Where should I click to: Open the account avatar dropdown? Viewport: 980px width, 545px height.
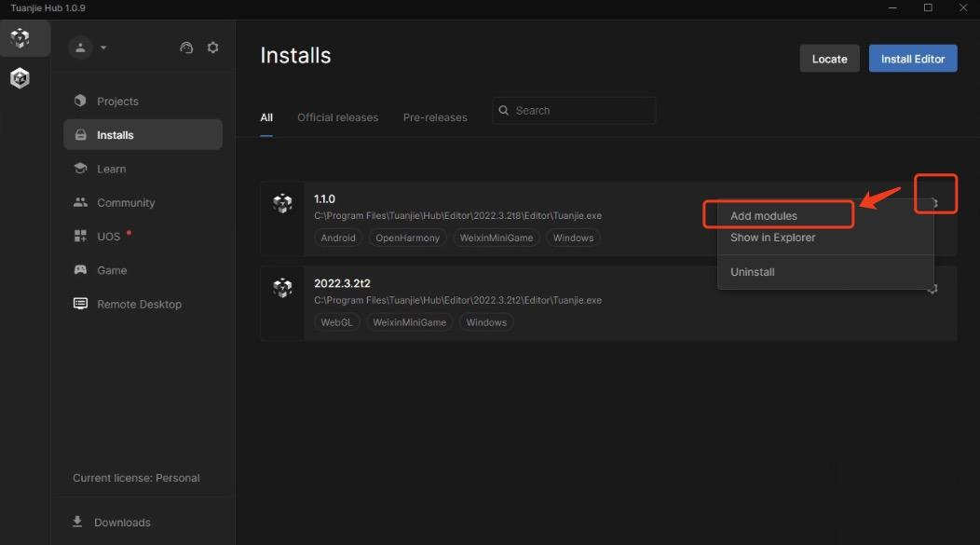(88, 48)
